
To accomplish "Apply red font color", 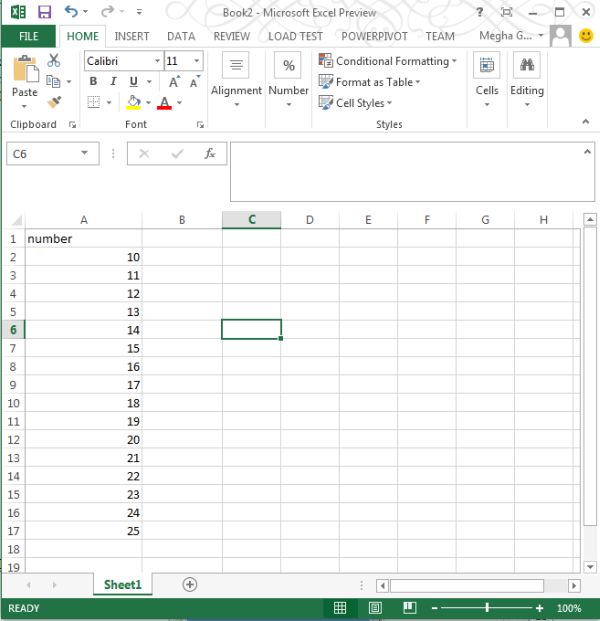I will click(164, 103).
